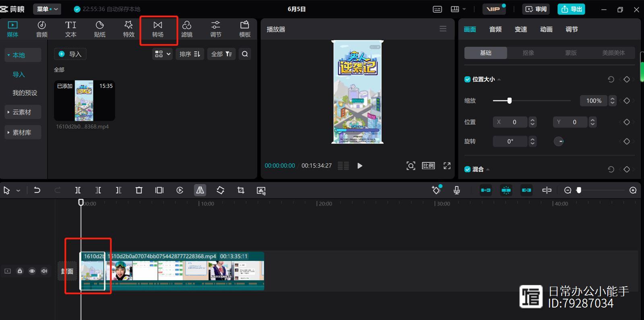The image size is (644, 320).
Task: Switch to the 动画 animation tab
Action: pyautogui.click(x=546, y=29)
